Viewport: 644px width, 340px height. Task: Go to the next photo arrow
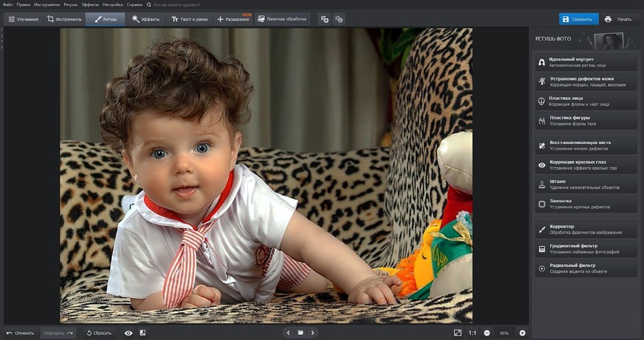click(x=313, y=332)
